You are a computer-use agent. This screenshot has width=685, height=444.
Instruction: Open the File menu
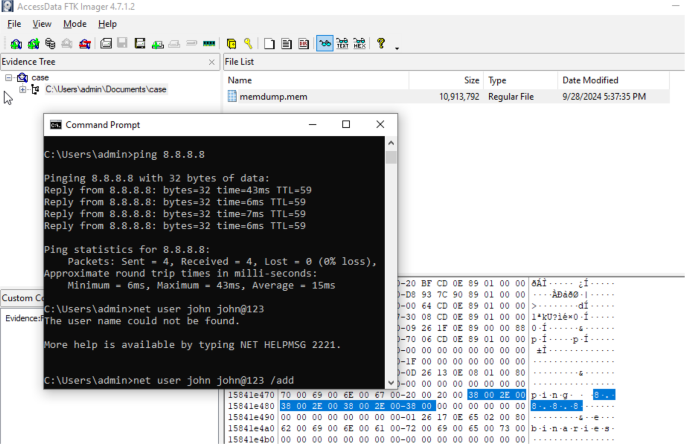14,23
